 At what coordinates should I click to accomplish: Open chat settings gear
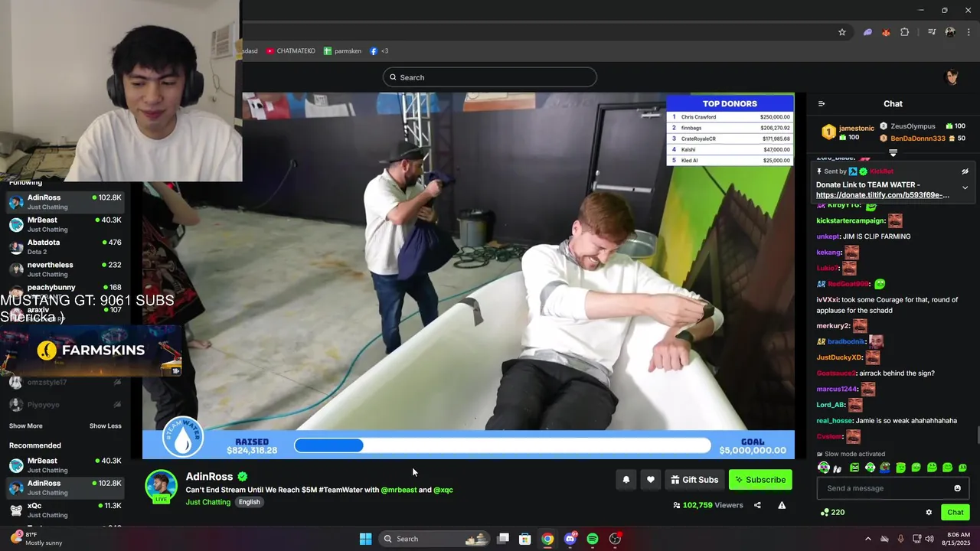(929, 513)
